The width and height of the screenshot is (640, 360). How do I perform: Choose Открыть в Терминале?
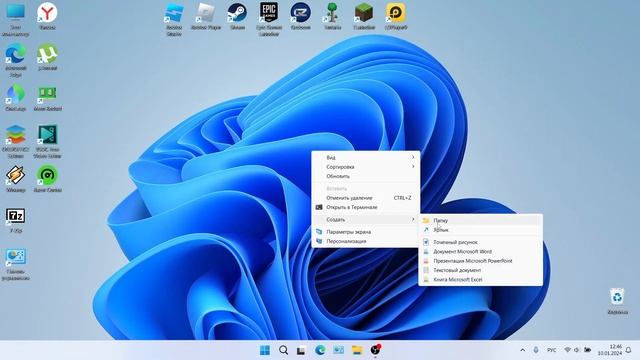[x=366, y=207]
